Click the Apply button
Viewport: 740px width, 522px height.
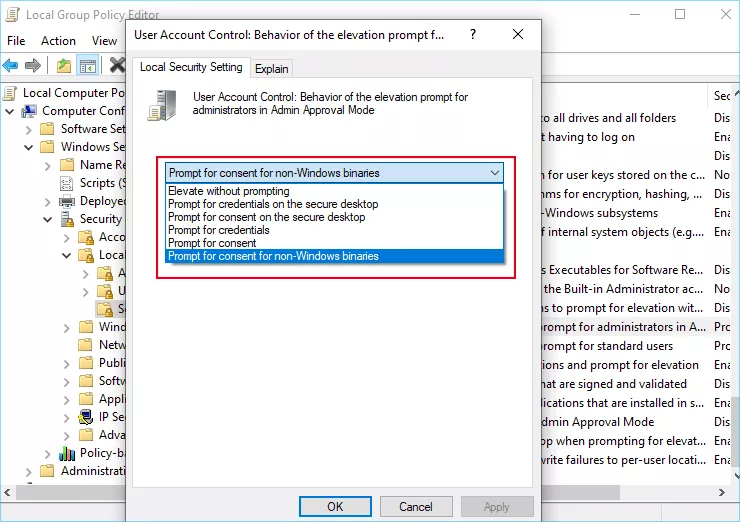point(496,506)
